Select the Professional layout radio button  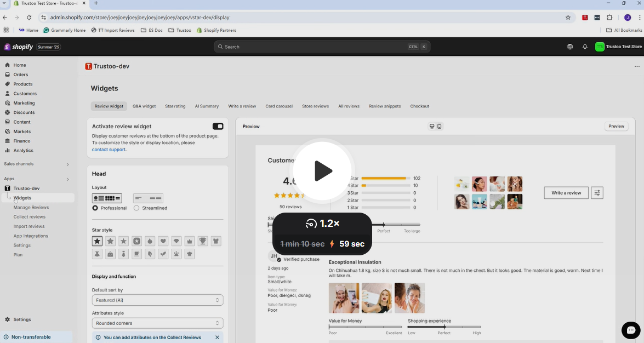95,208
